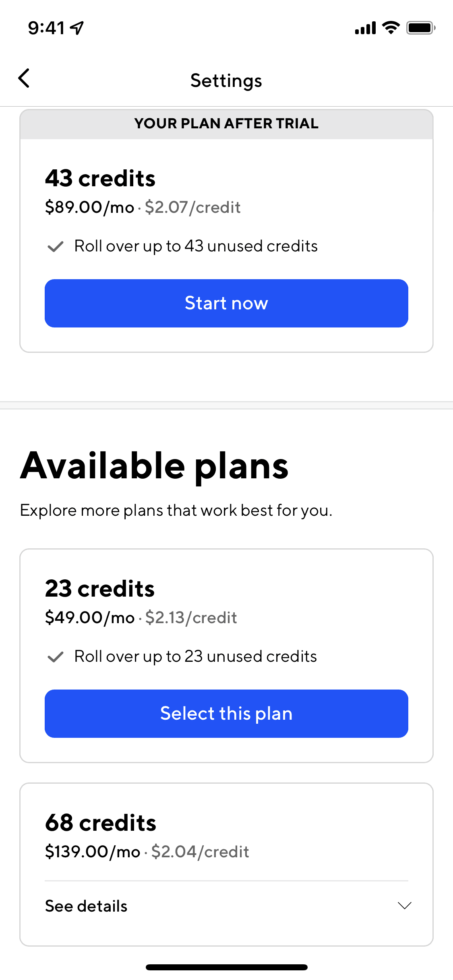Tap the Settings page title
Image resolution: width=453 pixels, height=980 pixels.
pos(226,80)
